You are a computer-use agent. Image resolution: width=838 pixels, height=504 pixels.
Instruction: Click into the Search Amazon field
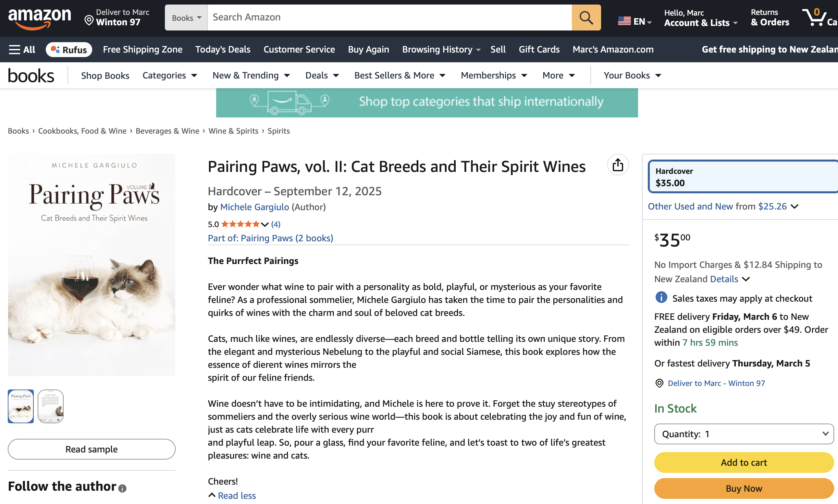click(389, 17)
